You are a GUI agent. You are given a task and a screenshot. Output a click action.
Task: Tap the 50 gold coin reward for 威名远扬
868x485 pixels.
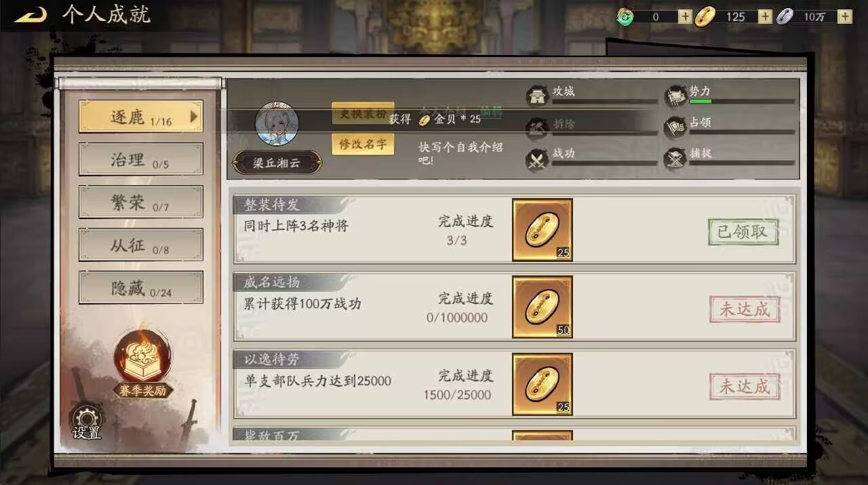pyautogui.click(x=542, y=307)
